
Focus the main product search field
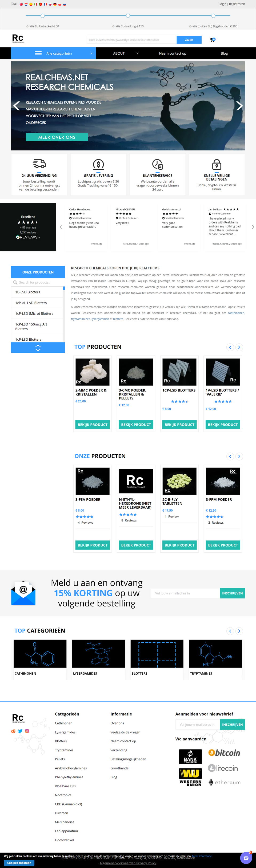(x=131, y=40)
